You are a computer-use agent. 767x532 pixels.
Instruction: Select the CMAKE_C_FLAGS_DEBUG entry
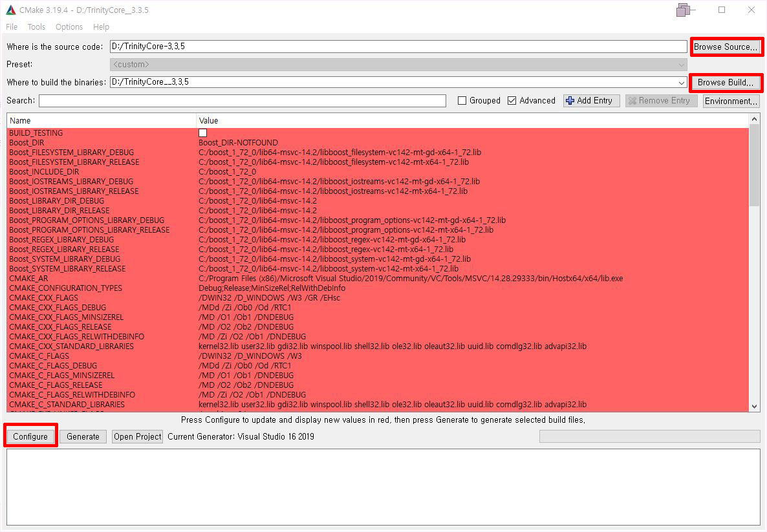(53, 366)
